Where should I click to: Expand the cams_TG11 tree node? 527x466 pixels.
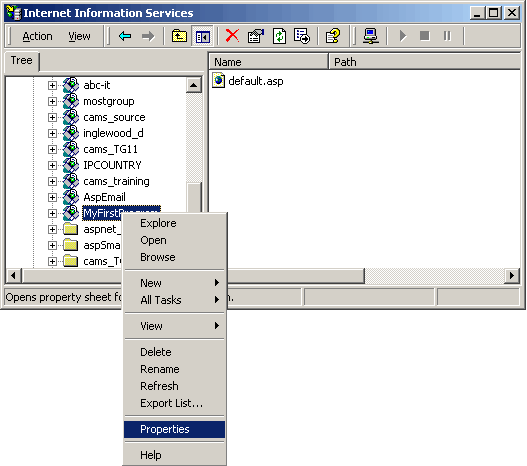click(52, 149)
